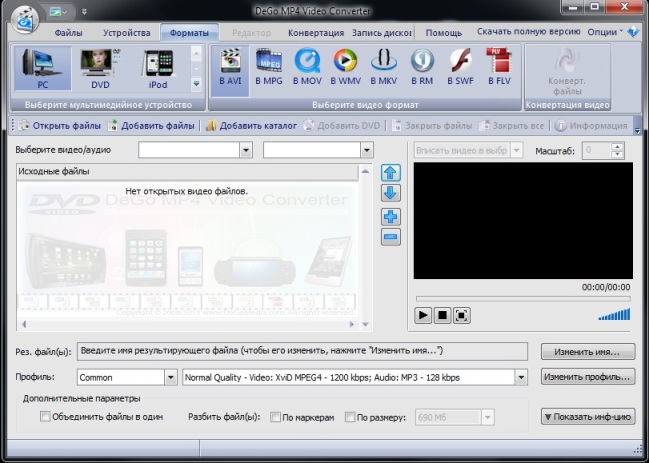Enable Объединить файлы в один checkbox

[x=45, y=416]
